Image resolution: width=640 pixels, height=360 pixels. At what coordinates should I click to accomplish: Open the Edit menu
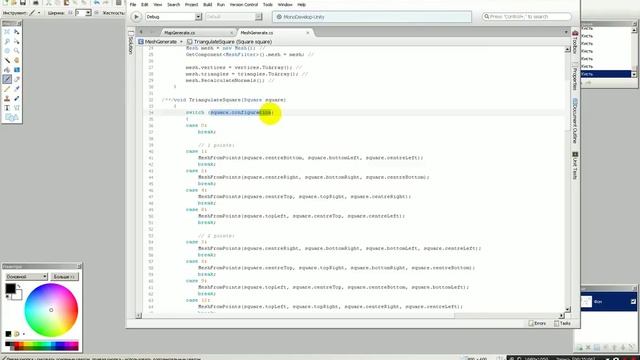click(x=144, y=4)
